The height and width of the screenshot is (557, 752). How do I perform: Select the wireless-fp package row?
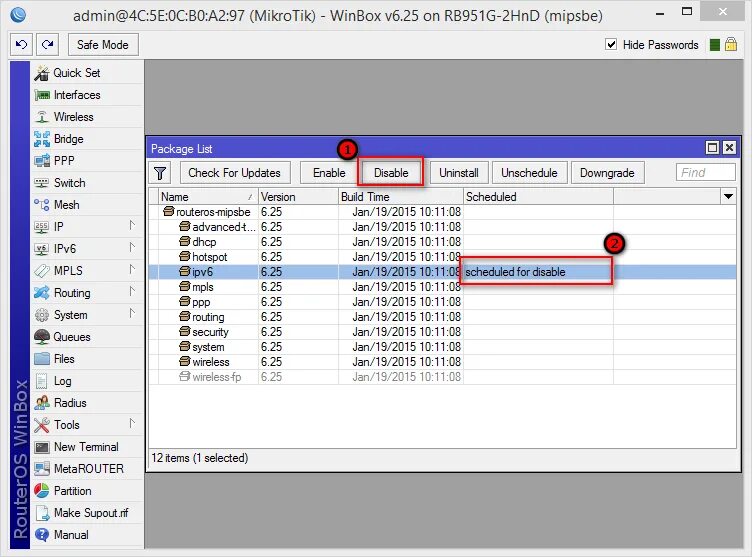(x=442, y=377)
